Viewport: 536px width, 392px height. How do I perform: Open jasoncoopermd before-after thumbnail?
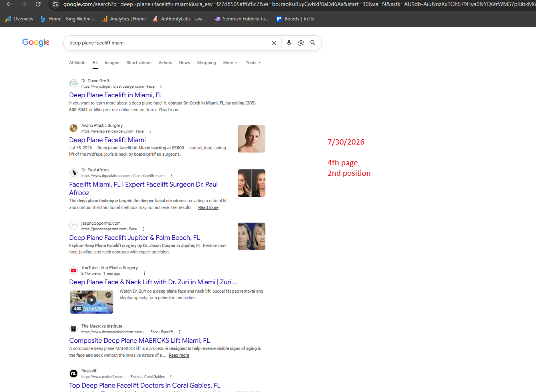pyautogui.click(x=251, y=236)
